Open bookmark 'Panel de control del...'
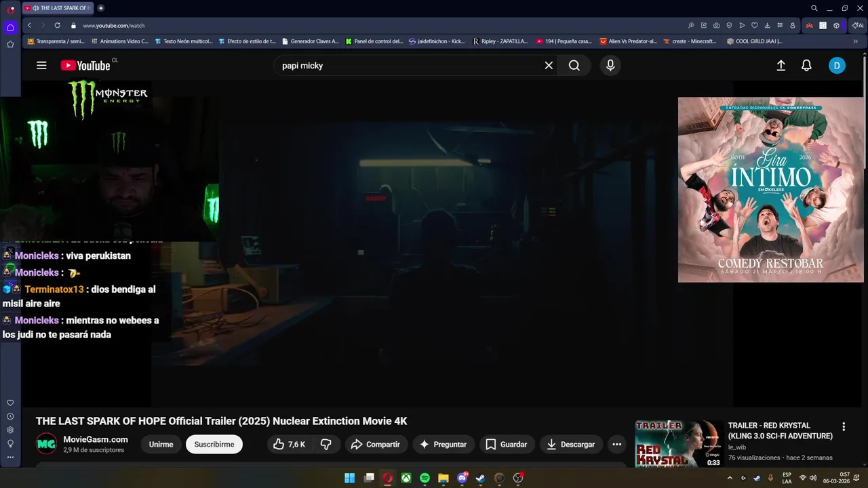Screen dimensions: 868x488 coord(374,41)
